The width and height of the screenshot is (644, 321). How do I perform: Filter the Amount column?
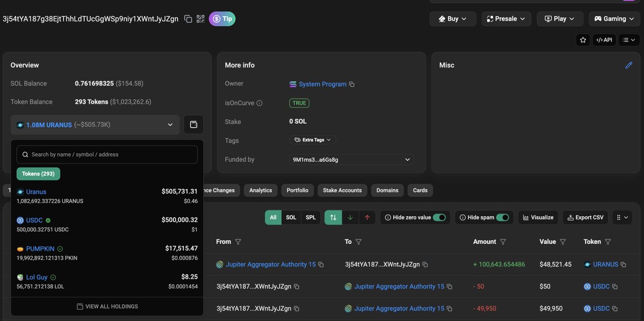coord(503,242)
